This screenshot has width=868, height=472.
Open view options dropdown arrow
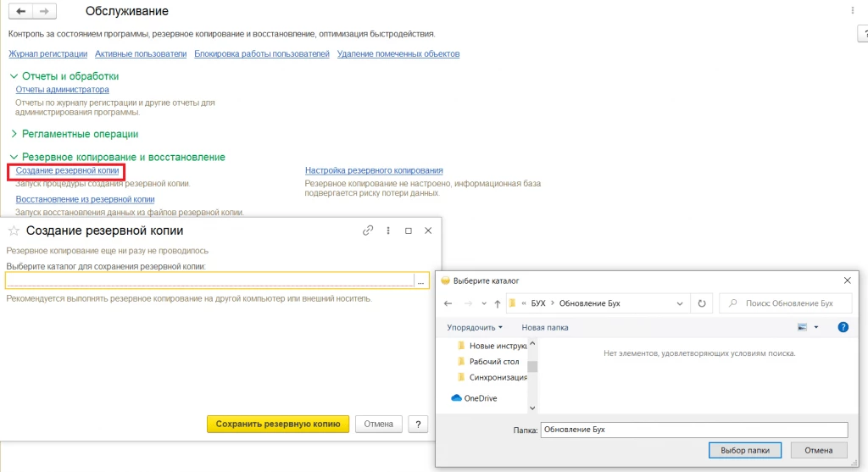pyautogui.click(x=816, y=327)
